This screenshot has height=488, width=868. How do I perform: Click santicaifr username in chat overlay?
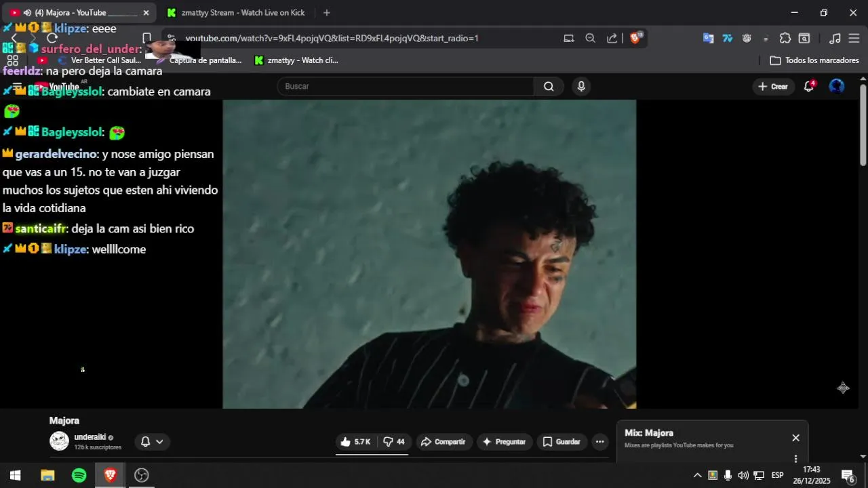[x=41, y=228]
